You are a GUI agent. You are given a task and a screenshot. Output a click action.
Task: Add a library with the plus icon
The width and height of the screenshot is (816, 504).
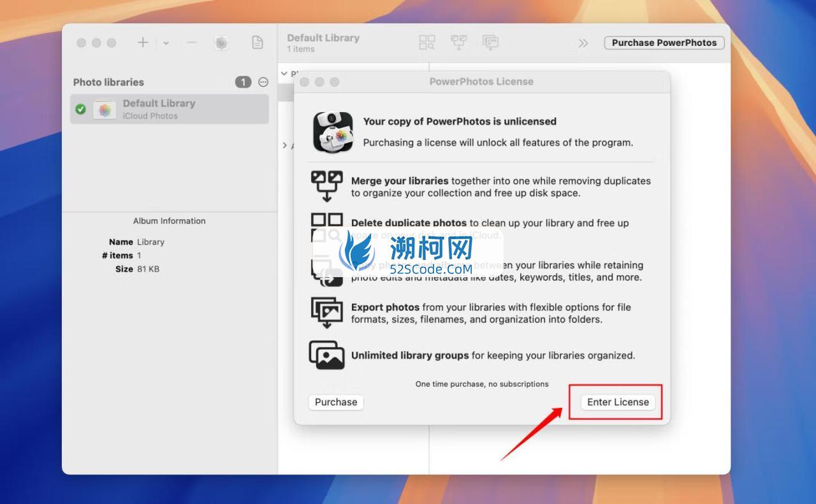(143, 43)
